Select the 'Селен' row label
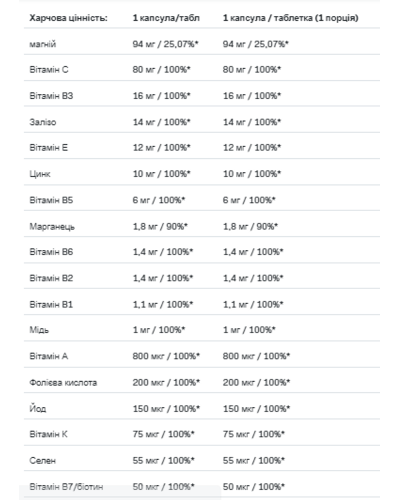This screenshot has width=400, height=500. [42, 461]
